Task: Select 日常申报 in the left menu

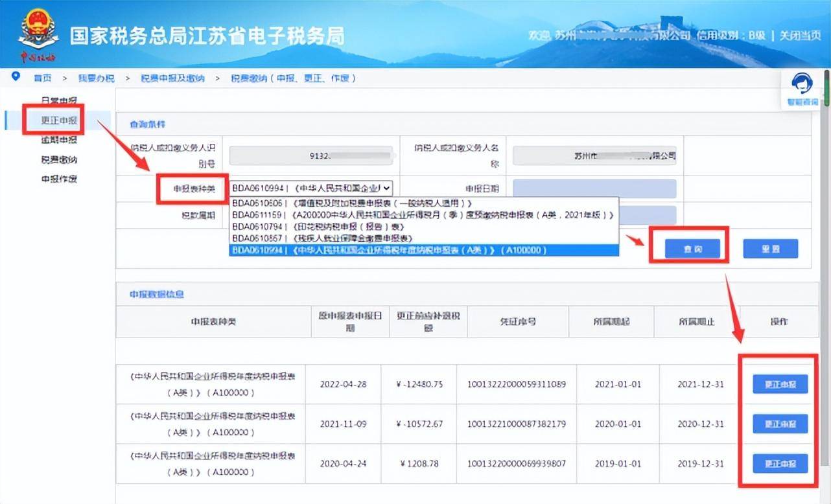Action: (x=59, y=101)
